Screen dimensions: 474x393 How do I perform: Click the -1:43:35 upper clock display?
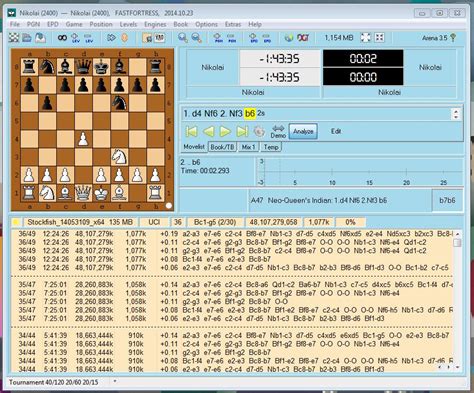pyautogui.click(x=280, y=59)
